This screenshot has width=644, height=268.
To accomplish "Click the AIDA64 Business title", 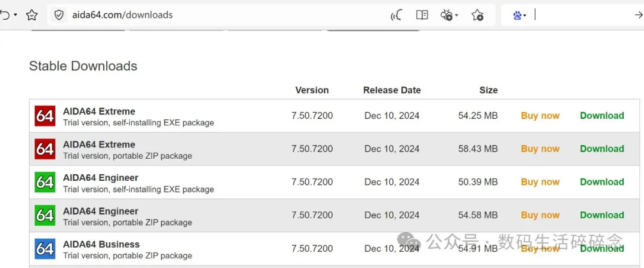I will coord(101,245).
